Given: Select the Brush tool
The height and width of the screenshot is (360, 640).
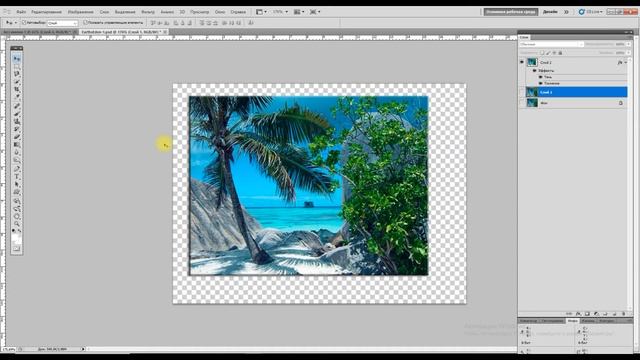Looking at the screenshot, I should click(x=17, y=114).
